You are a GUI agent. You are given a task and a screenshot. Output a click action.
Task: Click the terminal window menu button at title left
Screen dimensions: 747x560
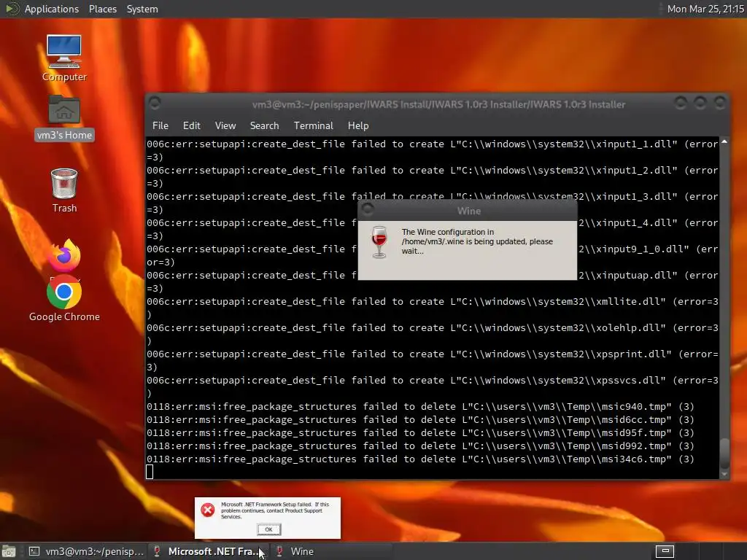point(155,103)
